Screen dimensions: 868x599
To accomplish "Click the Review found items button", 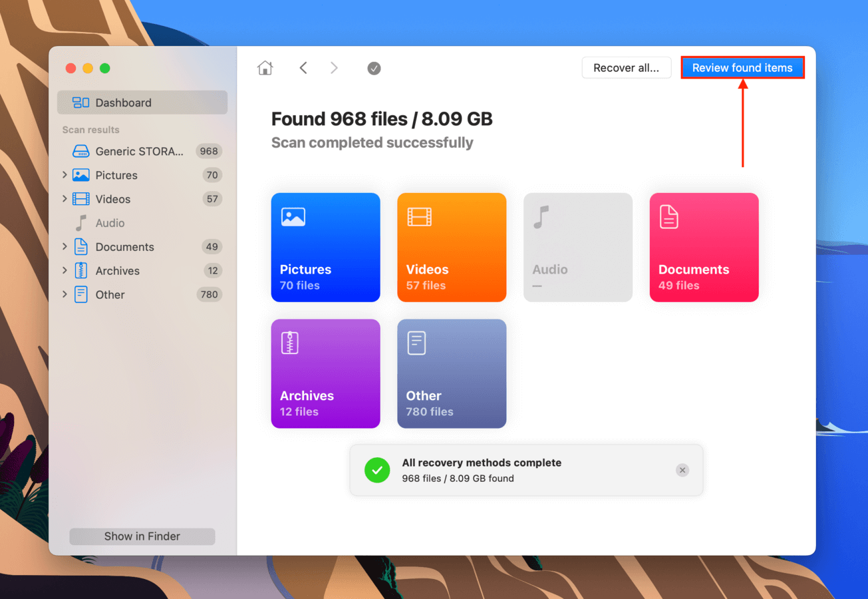I will [x=742, y=68].
